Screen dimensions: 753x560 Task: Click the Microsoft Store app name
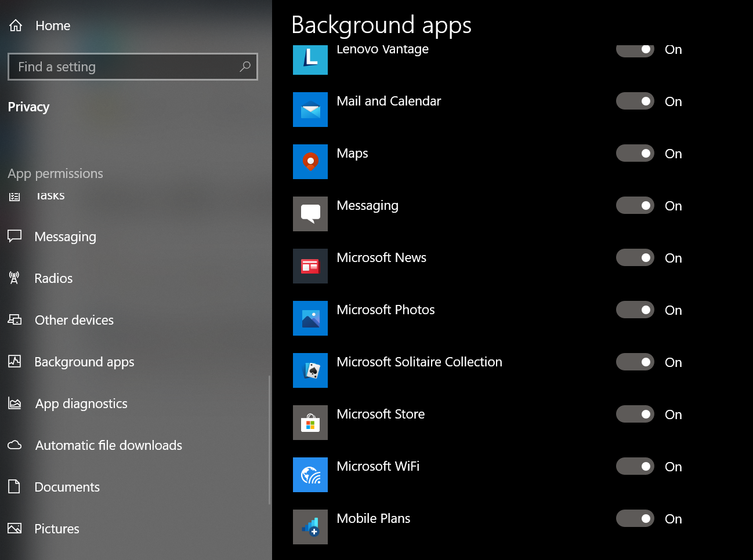point(381,414)
